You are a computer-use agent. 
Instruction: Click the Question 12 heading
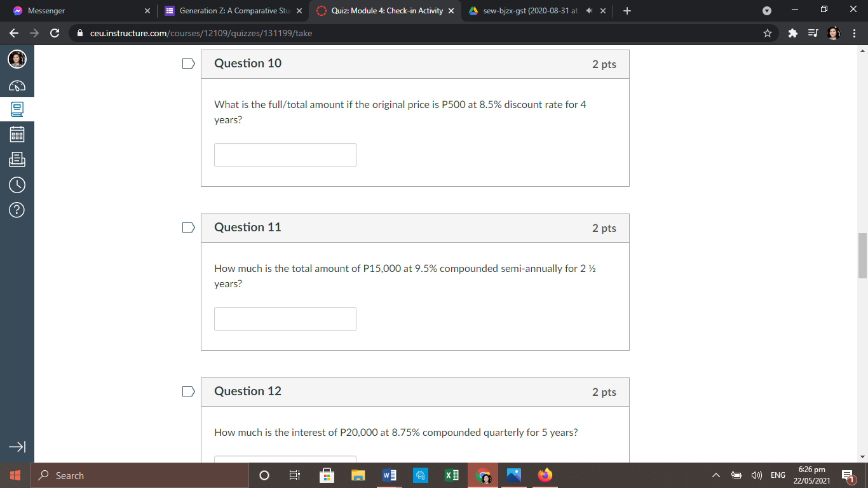(x=248, y=391)
